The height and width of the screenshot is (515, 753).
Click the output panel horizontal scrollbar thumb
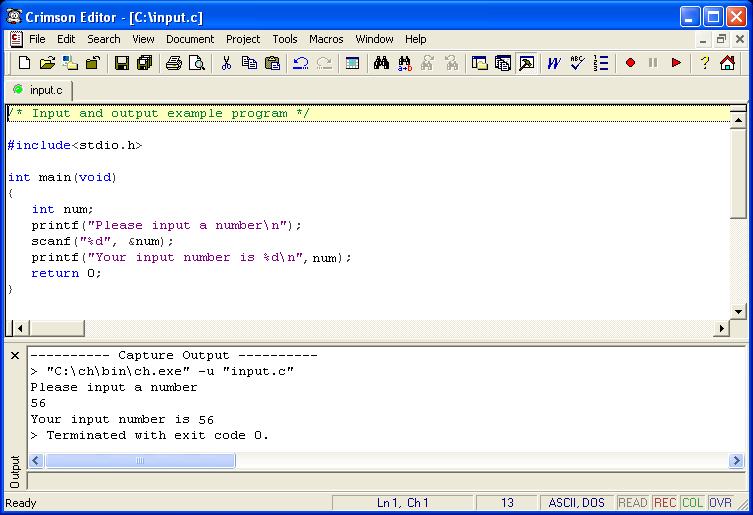click(140, 461)
